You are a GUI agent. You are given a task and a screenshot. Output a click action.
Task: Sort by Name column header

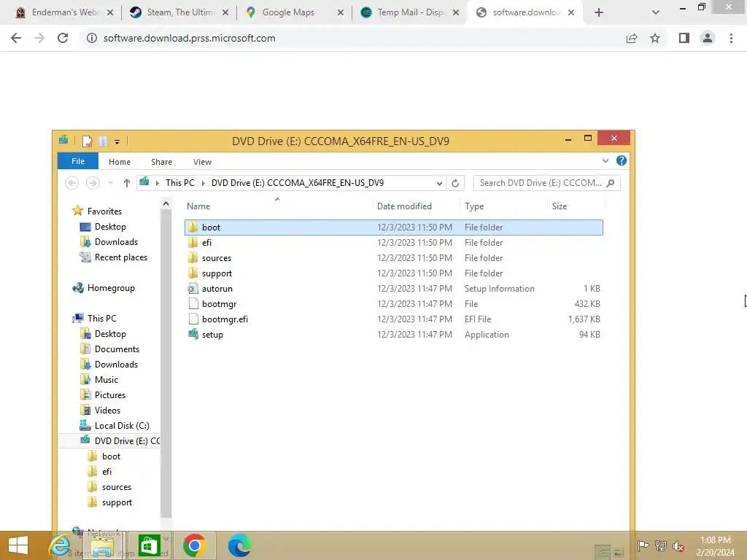click(x=198, y=206)
